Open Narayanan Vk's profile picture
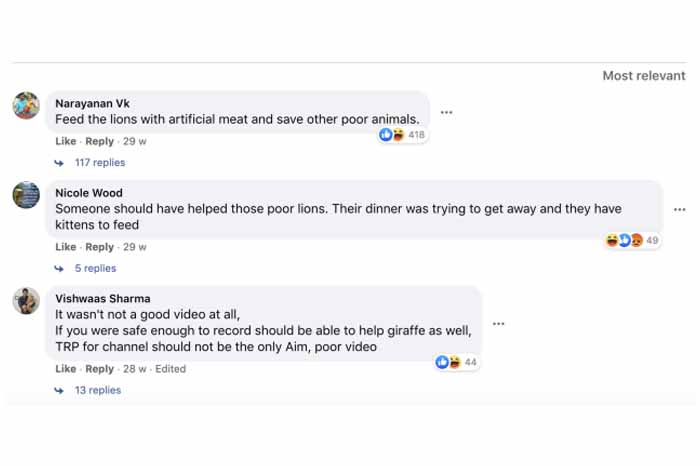 26,105
